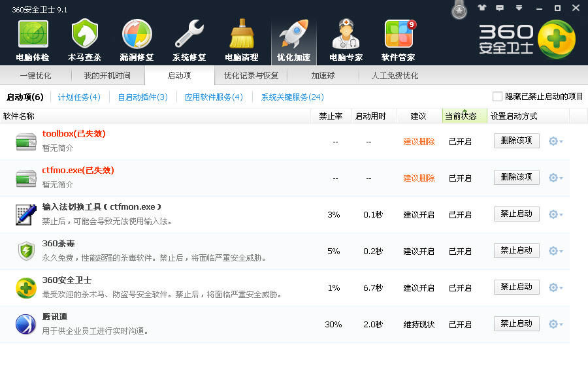Viewport: 588px width, 392px height.
Task: Open title bar dropdown menu arrow
Action: pos(519,8)
